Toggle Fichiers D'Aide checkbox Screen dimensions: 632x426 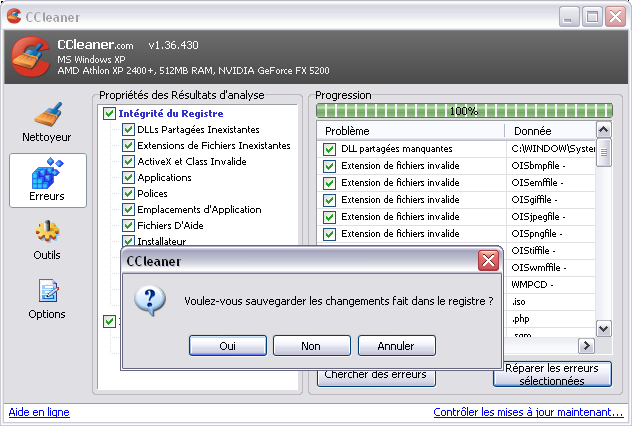pos(128,225)
